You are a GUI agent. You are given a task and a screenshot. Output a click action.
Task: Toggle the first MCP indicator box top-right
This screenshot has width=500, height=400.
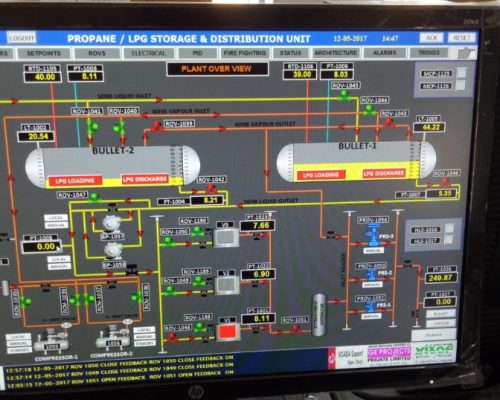pos(461,72)
